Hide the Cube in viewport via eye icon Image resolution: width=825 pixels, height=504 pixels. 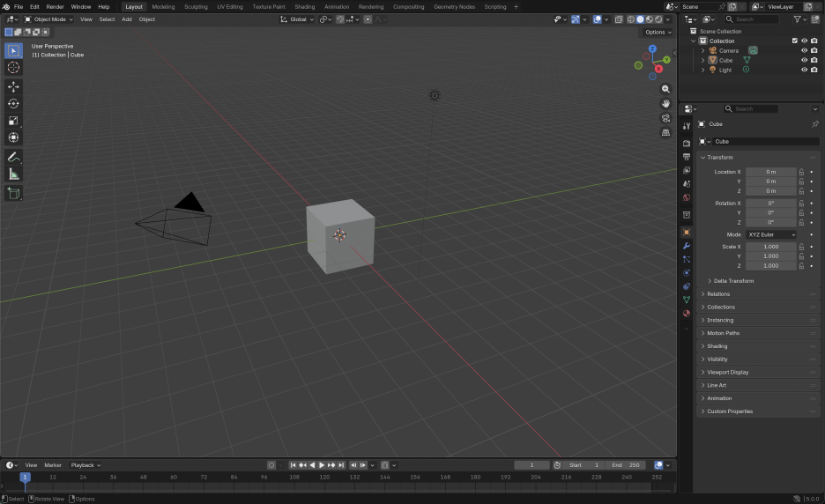[x=804, y=61]
